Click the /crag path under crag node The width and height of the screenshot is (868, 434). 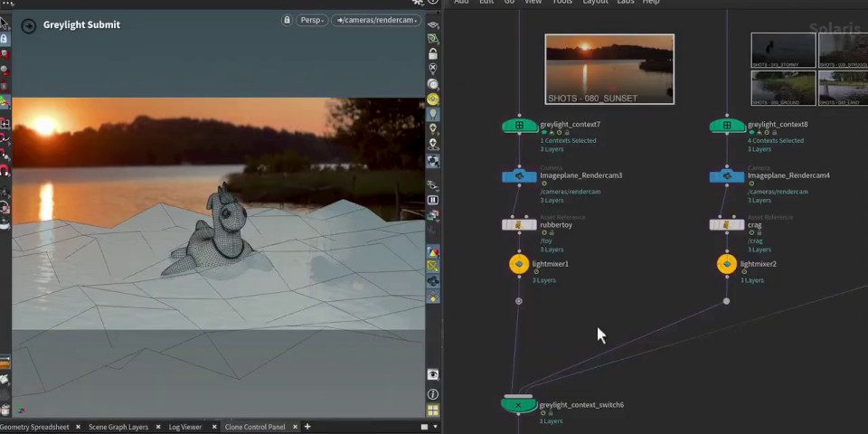(755, 241)
